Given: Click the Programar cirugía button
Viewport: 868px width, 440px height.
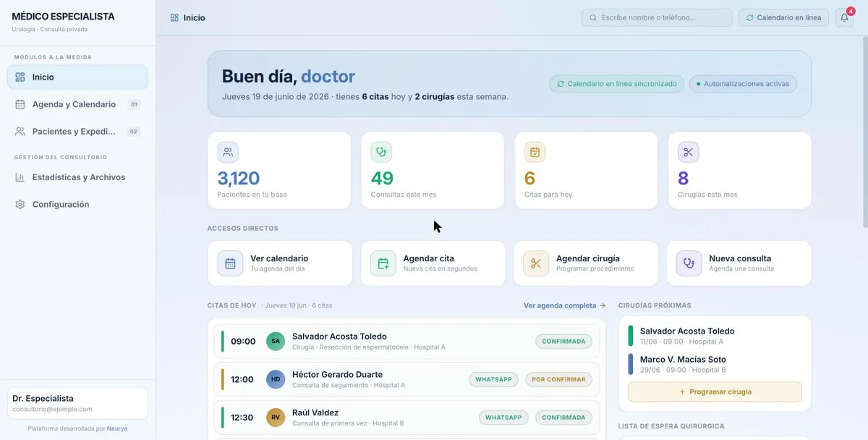Looking at the screenshot, I should (x=715, y=392).
